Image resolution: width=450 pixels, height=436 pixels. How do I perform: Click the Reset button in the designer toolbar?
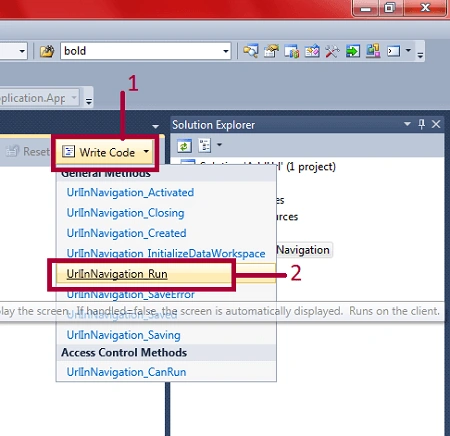click(x=28, y=152)
